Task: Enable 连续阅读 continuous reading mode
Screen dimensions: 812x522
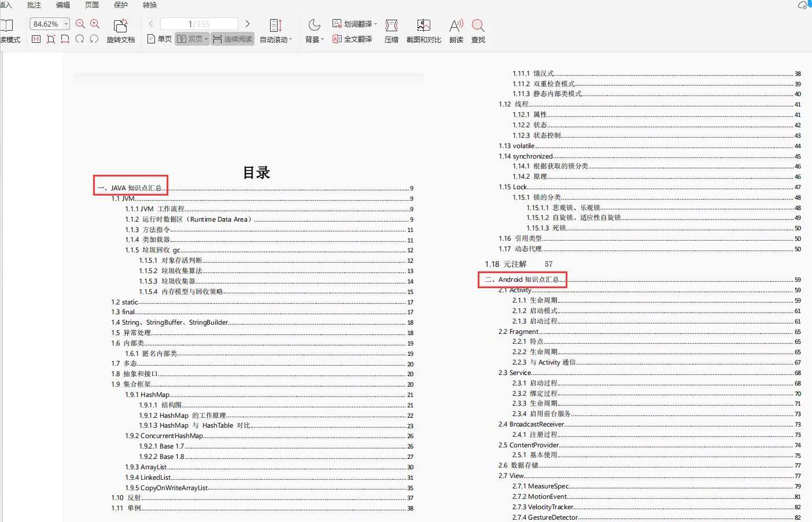Action: tap(232, 39)
